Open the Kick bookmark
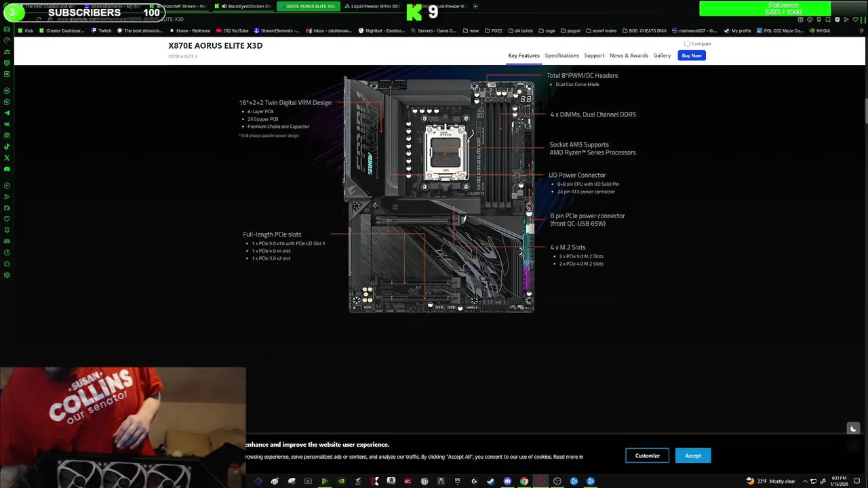The height and width of the screenshot is (488, 868). [26, 30]
